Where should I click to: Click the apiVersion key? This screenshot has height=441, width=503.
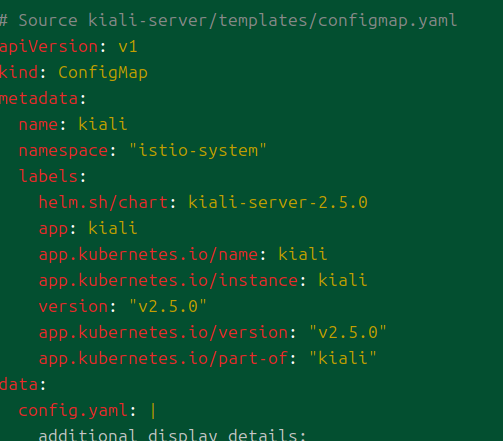click(49, 46)
